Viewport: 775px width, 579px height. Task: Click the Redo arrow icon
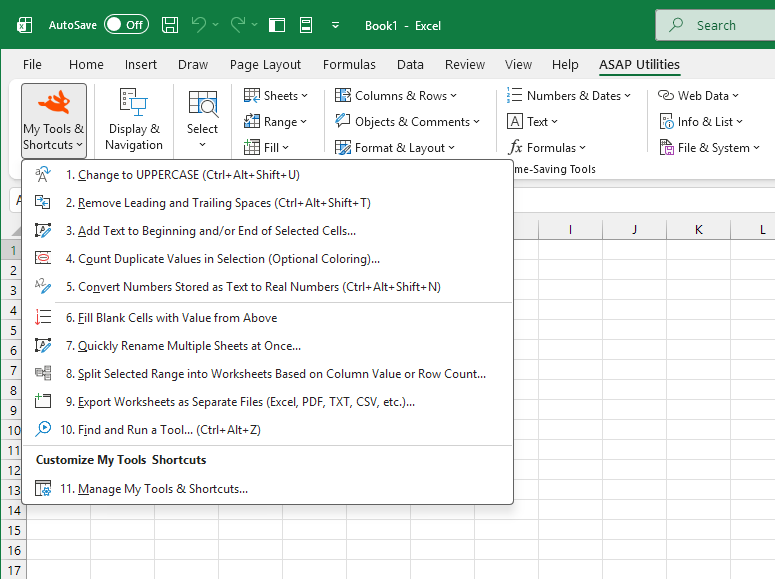click(x=238, y=25)
